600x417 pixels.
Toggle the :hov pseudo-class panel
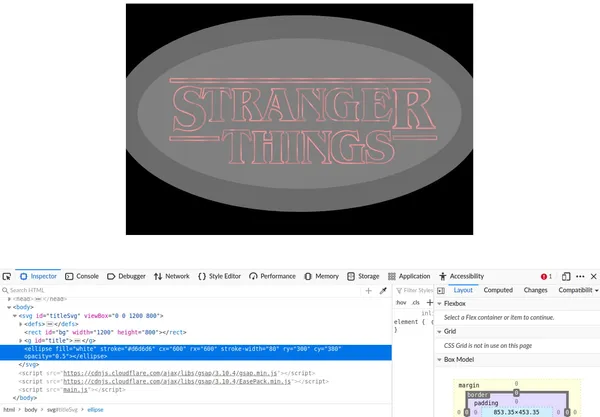pyautogui.click(x=401, y=303)
